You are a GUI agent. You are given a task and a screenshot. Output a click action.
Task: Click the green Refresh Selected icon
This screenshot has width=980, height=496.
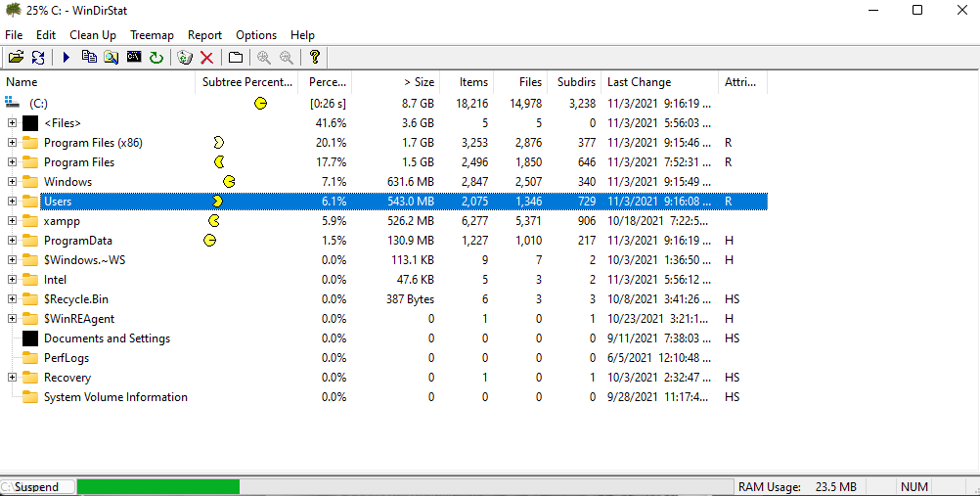coord(156,58)
